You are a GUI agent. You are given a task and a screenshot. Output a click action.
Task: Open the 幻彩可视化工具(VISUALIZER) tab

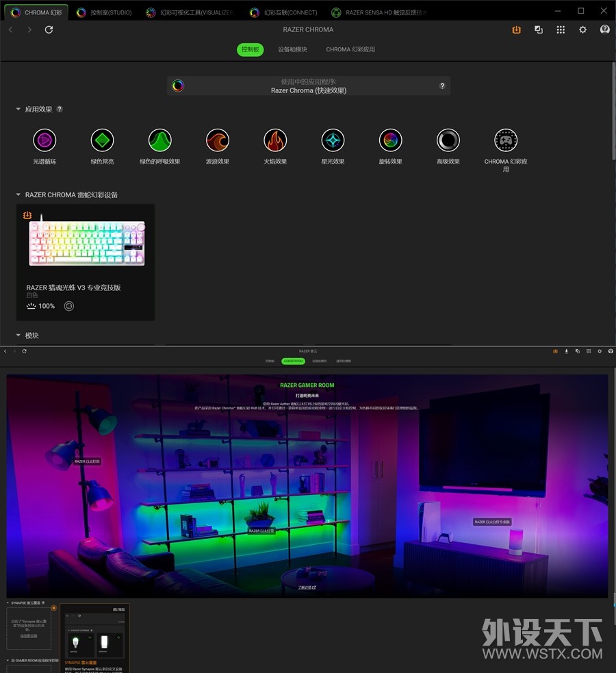[x=190, y=12]
